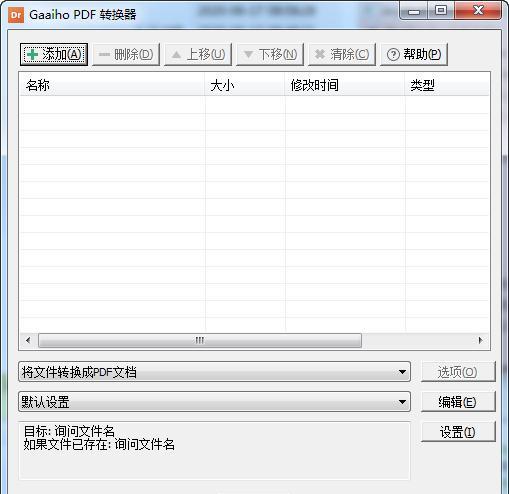Click the 如果文件已存在: 询问文件名 text line

(99, 444)
